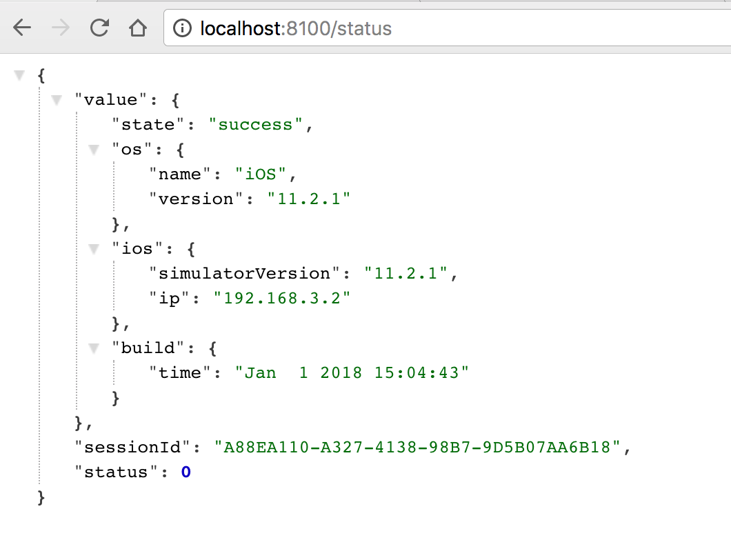731x560 pixels.
Task: Click the "sessionId" key label
Action: click(133, 447)
